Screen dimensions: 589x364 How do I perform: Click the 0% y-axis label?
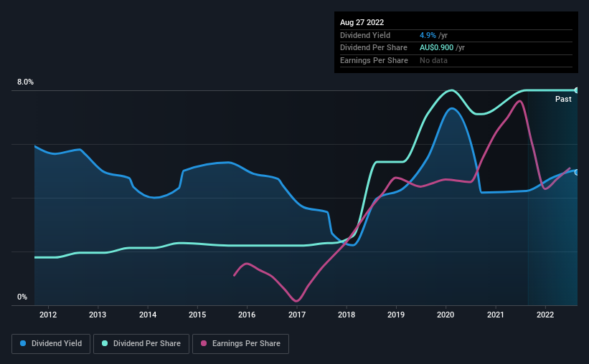(22, 297)
